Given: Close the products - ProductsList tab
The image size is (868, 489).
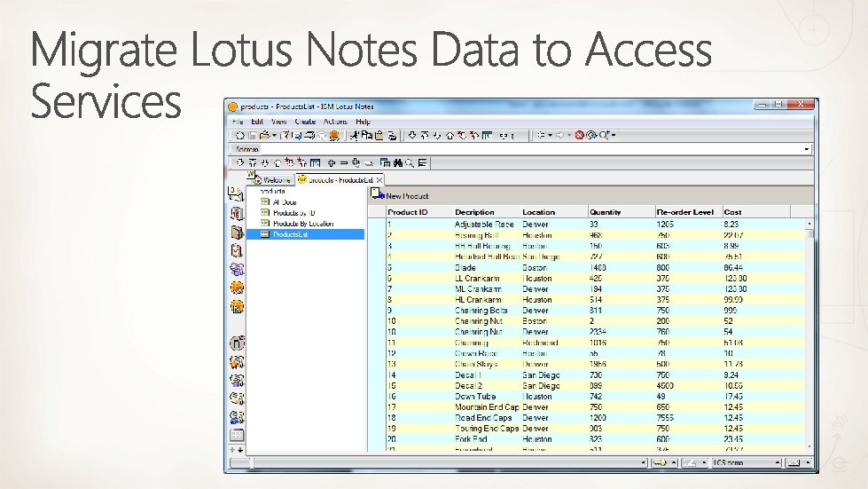Looking at the screenshot, I should coord(379,180).
